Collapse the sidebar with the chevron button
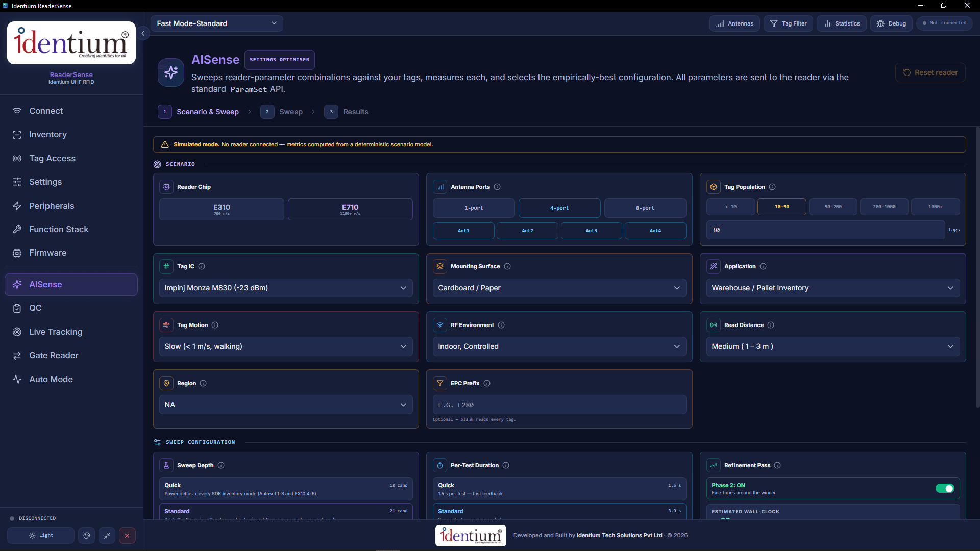 coord(143,33)
